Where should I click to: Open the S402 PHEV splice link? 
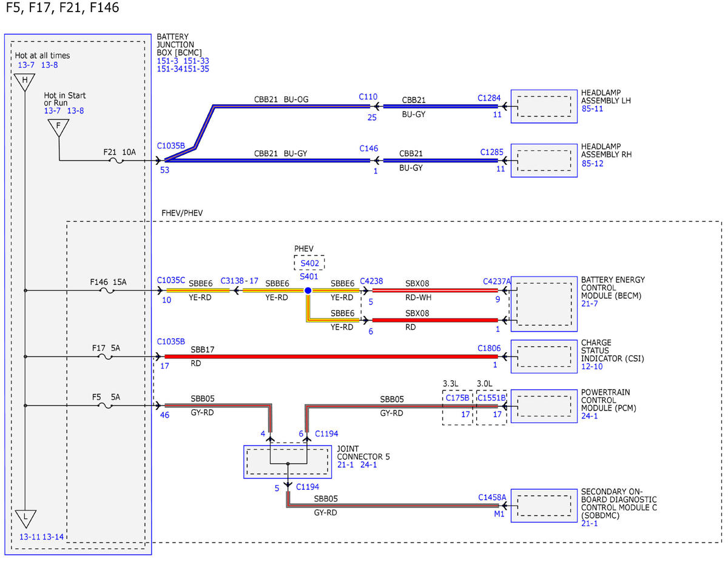[x=309, y=263]
